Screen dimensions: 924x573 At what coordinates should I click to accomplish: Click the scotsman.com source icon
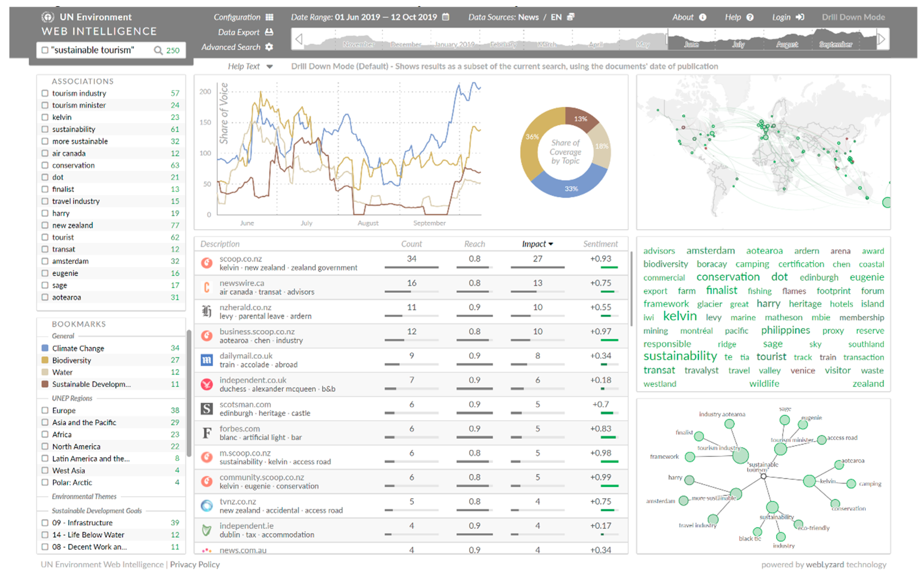coord(206,409)
